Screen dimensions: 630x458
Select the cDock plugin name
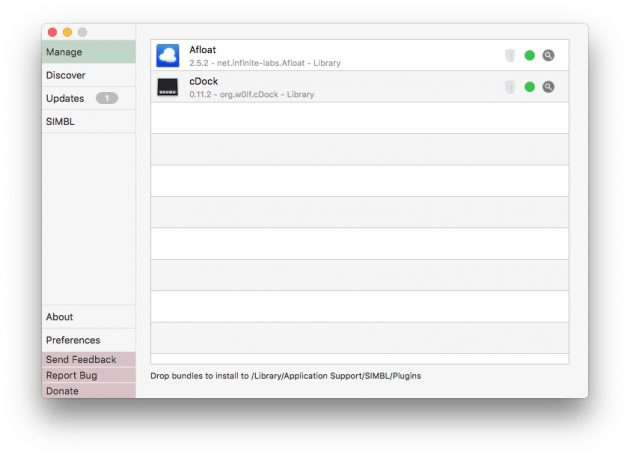204,81
